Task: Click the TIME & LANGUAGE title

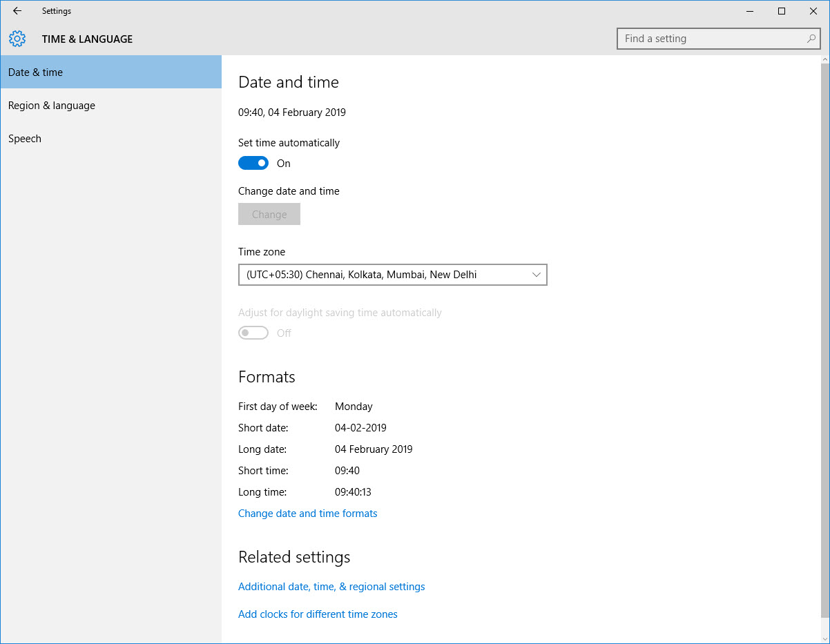Action: coord(87,39)
